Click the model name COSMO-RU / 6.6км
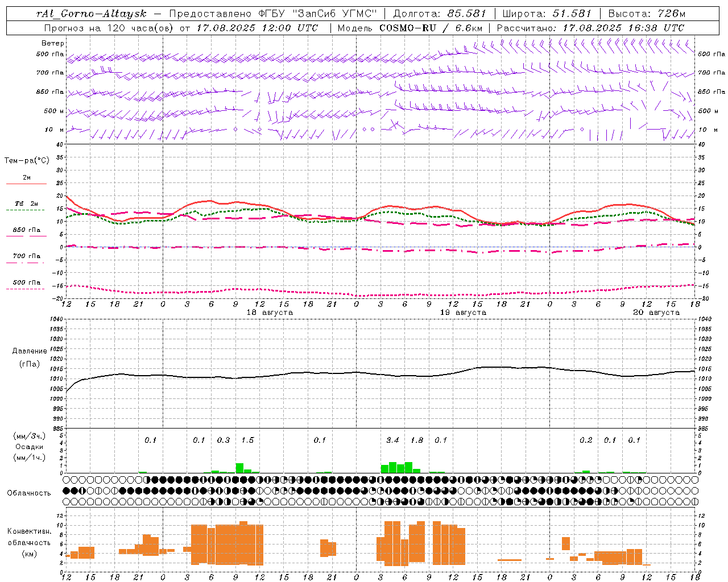This screenshot has width=728, height=582. 431,28
